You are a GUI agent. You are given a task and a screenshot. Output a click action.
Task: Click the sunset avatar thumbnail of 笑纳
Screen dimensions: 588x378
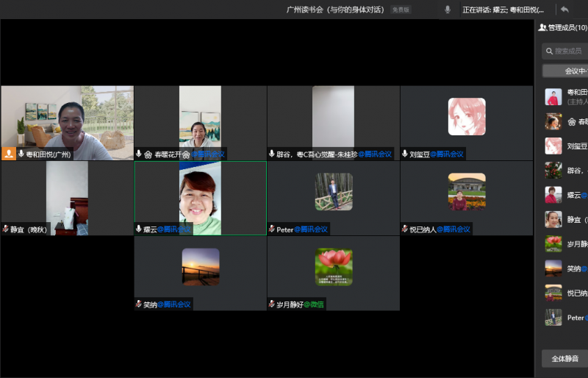pyautogui.click(x=201, y=266)
